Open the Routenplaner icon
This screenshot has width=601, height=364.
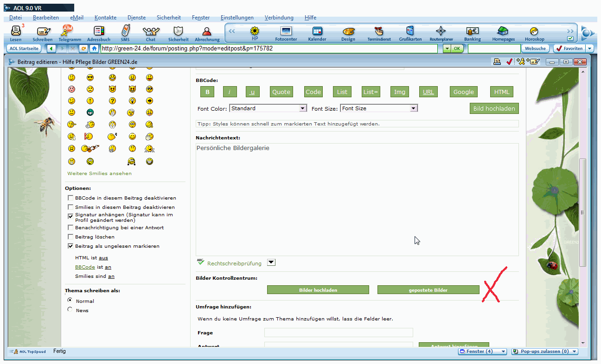[441, 31]
